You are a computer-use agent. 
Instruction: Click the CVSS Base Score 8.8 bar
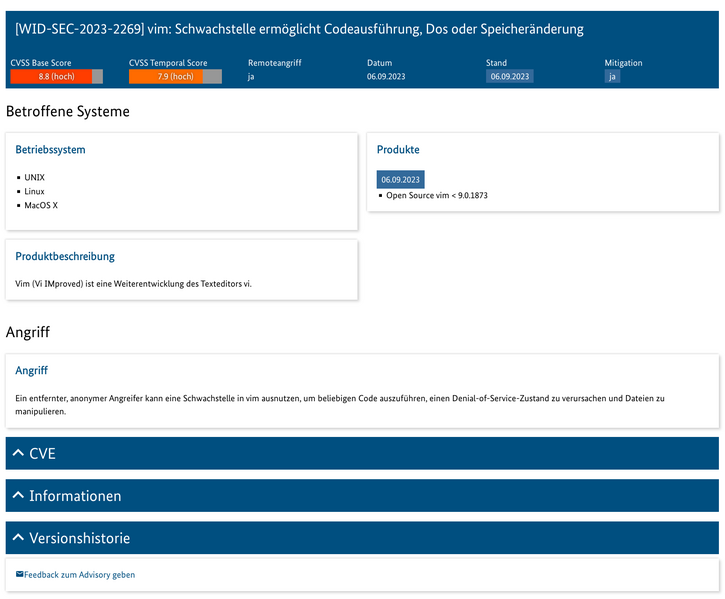[x=56, y=76]
